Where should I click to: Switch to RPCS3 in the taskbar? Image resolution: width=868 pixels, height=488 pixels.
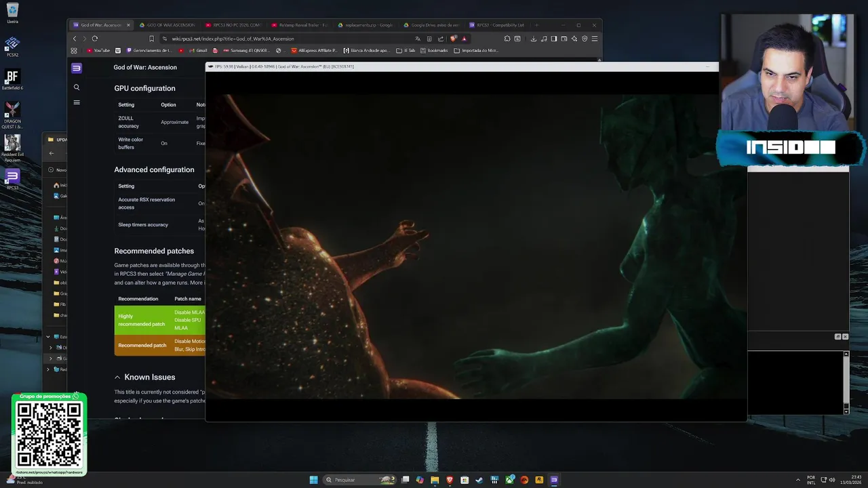tap(554, 480)
